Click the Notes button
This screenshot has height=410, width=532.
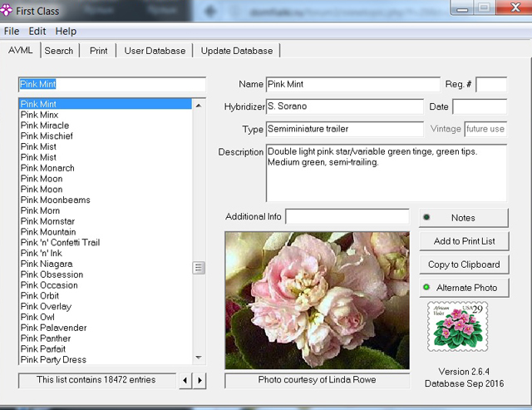click(464, 218)
